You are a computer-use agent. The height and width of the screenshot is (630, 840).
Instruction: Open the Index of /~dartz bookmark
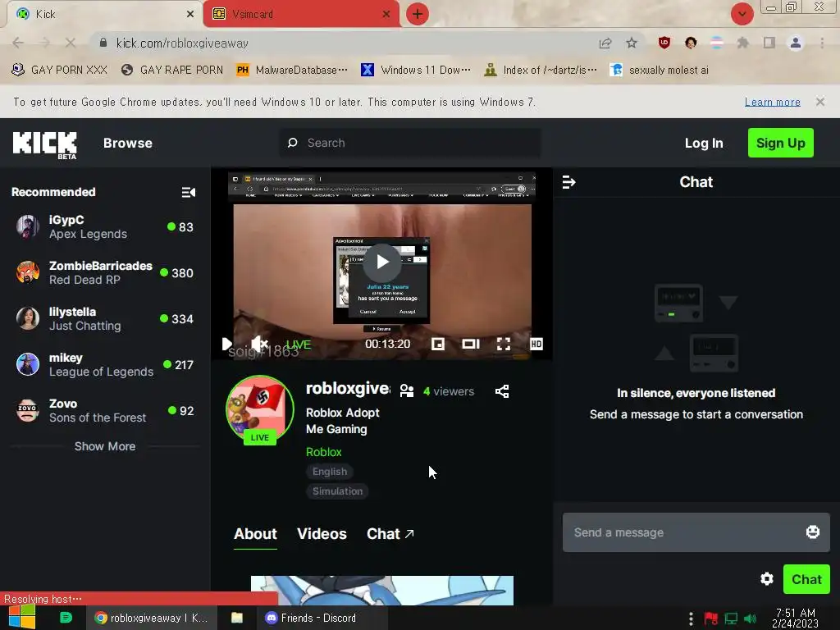[x=540, y=71]
